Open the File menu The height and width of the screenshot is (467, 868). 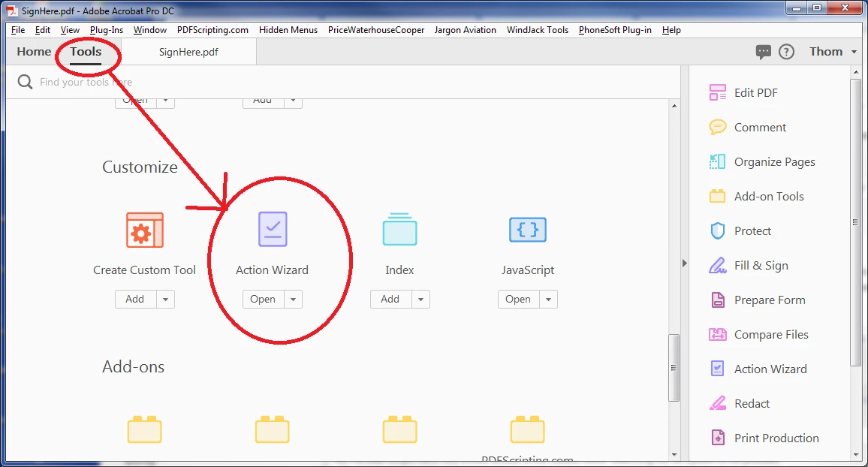tap(18, 30)
